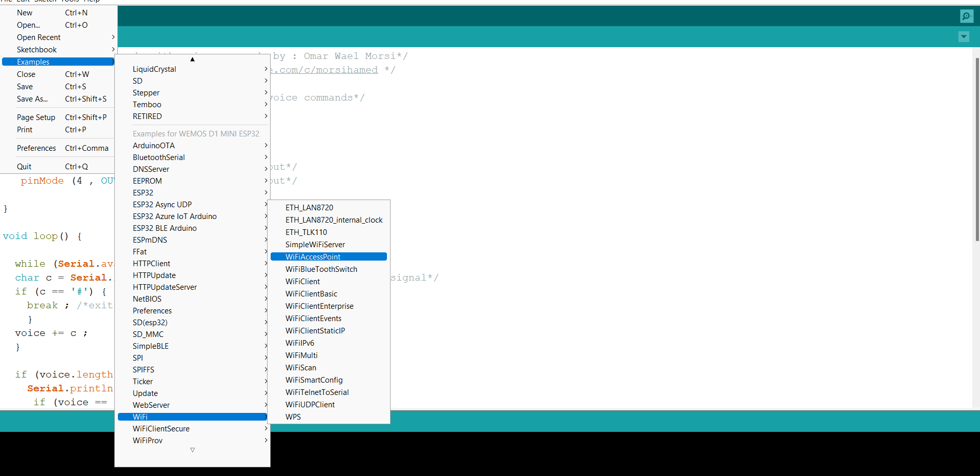Load the WiFiBlueToothSwitch example

(x=329, y=269)
